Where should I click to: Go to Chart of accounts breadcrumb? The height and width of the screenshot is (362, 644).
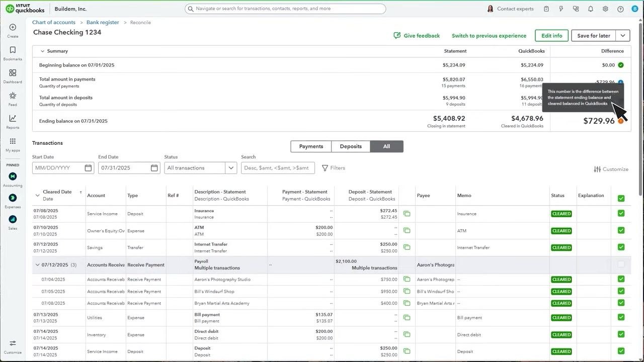54,23
